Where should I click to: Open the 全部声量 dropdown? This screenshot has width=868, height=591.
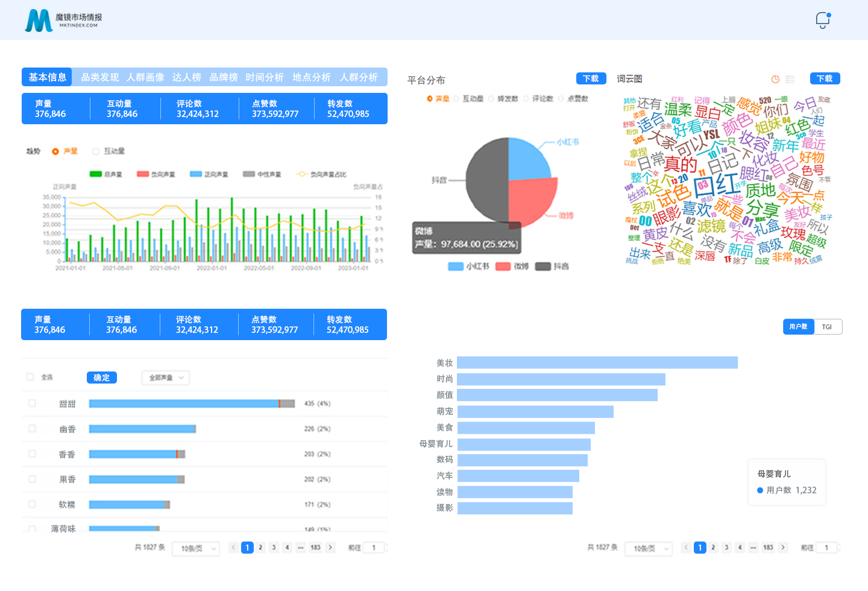[166, 378]
